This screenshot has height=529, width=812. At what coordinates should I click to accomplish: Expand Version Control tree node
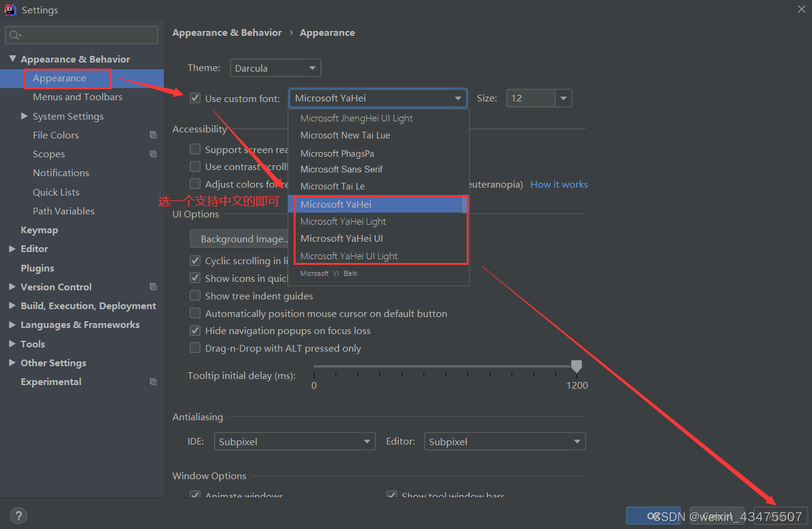pos(13,287)
